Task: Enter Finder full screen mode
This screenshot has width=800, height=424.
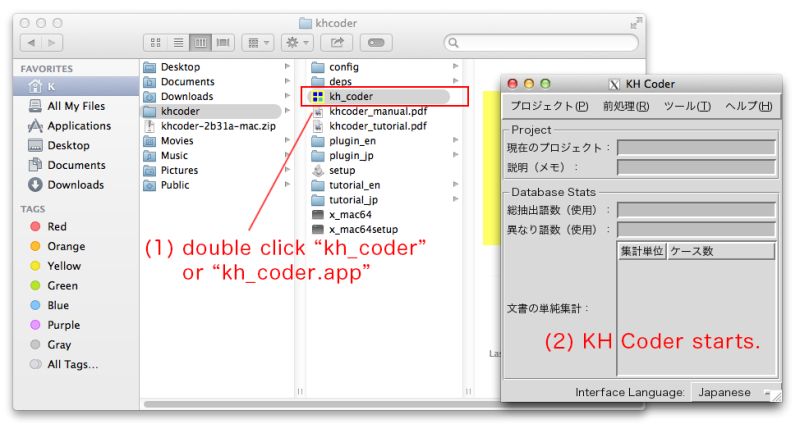Action: tap(635, 23)
